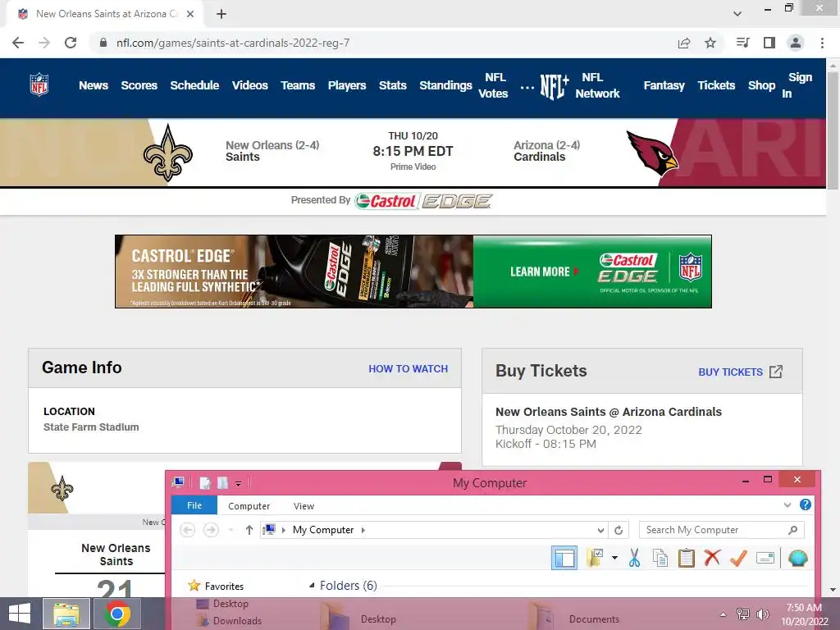
Task: Share this page via Chrome share icon
Action: (x=684, y=43)
